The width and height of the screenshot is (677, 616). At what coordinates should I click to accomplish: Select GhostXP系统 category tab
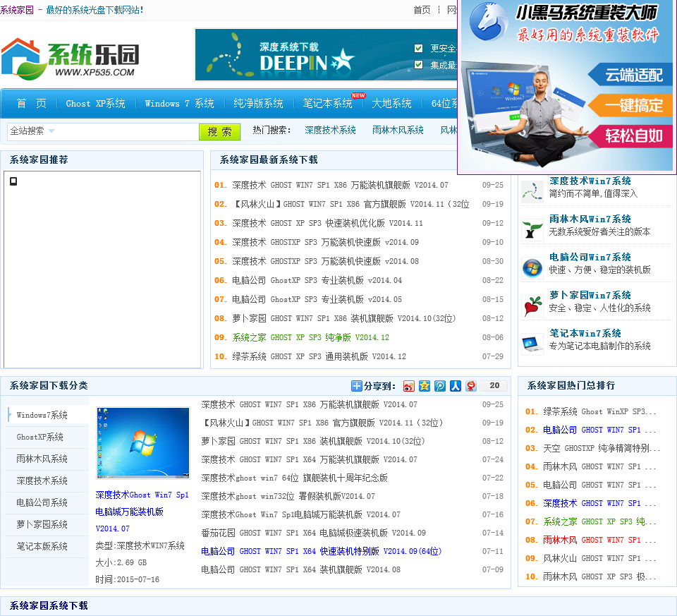(39, 437)
